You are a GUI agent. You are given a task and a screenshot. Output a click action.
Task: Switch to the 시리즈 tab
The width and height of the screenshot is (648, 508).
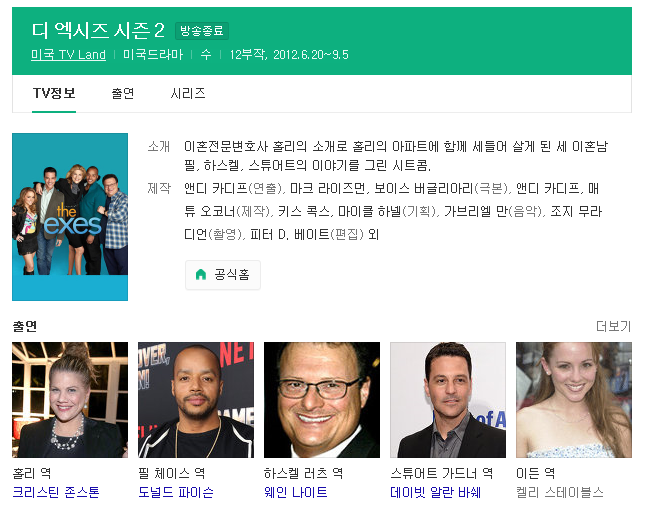click(x=188, y=93)
